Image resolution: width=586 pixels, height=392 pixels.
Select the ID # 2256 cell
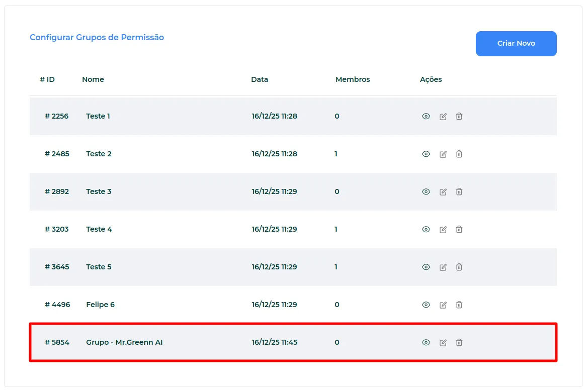56,116
